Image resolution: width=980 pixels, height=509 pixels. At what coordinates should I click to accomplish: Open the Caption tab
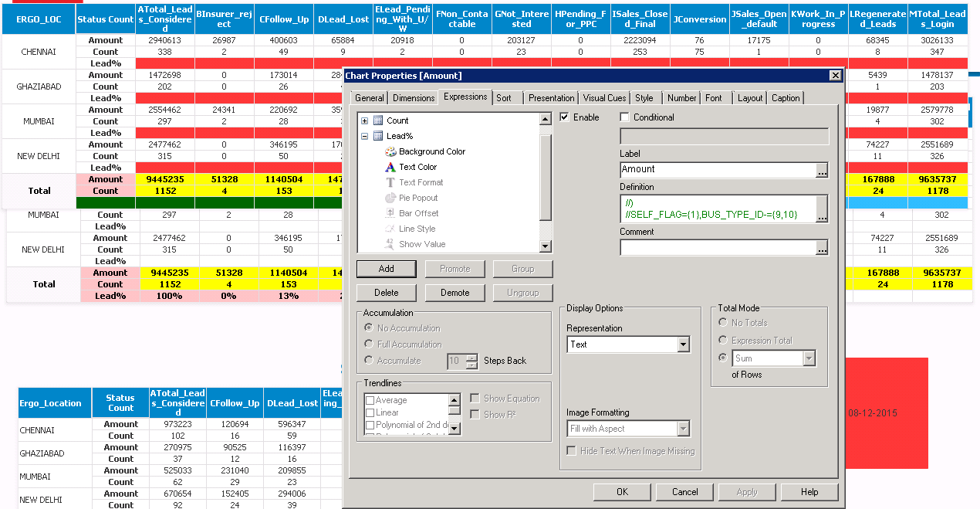pyautogui.click(x=786, y=98)
